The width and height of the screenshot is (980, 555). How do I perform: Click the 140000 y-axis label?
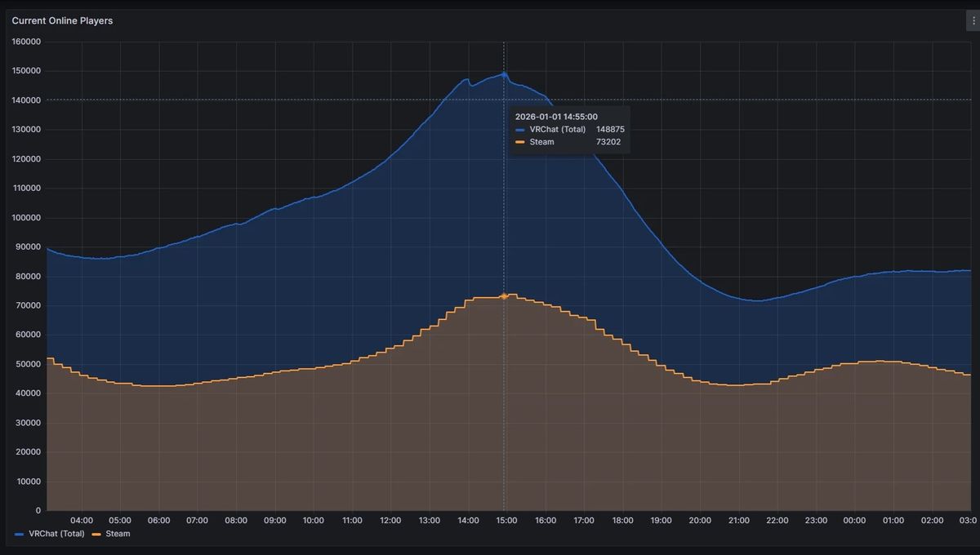click(x=26, y=100)
